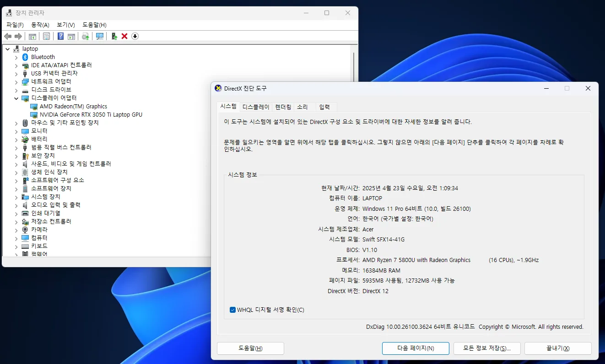Image resolution: width=605 pixels, height=364 pixels.
Task: Open the 동작(A) menu
Action: tap(40, 25)
